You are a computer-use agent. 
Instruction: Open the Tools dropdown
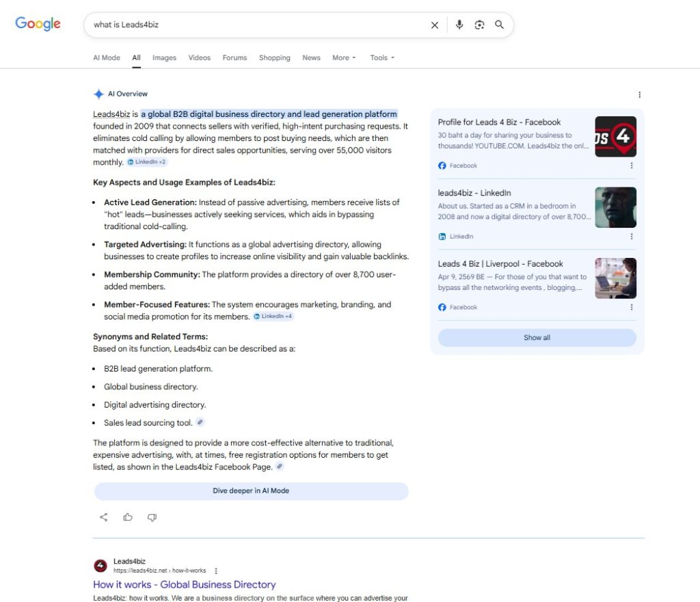(x=381, y=57)
